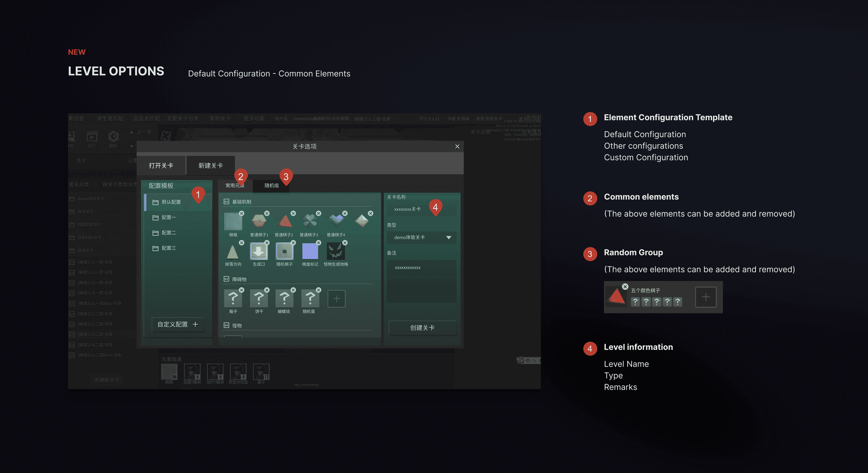Open 变更关卡分类 in the background menu
Viewport: 868px width, 473px height.
[x=183, y=119]
